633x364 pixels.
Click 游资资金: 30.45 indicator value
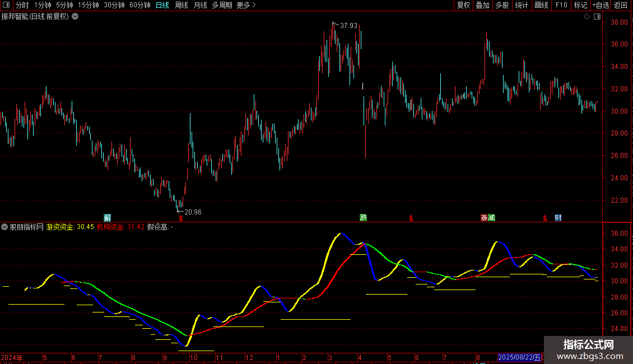click(70, 227)
